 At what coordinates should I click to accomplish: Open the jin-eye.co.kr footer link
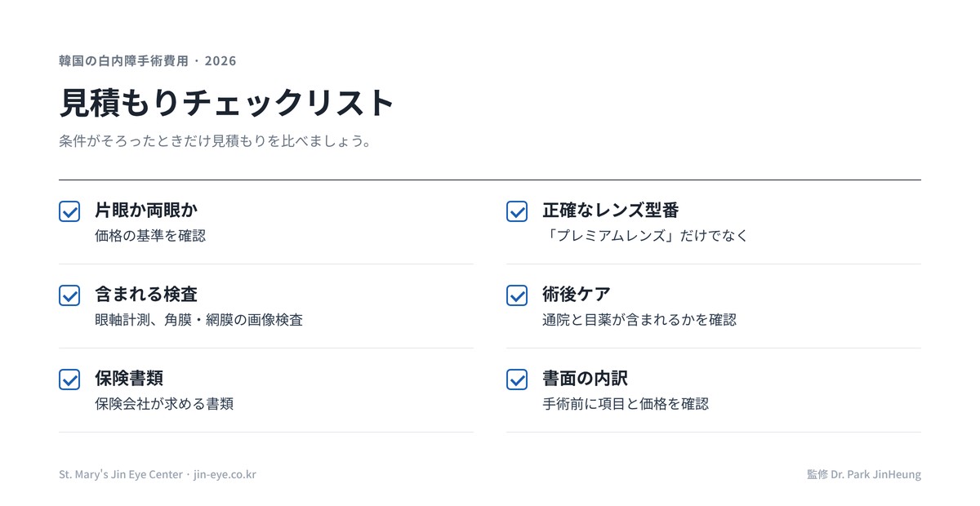pyautogui.click(x=225, y=474)
